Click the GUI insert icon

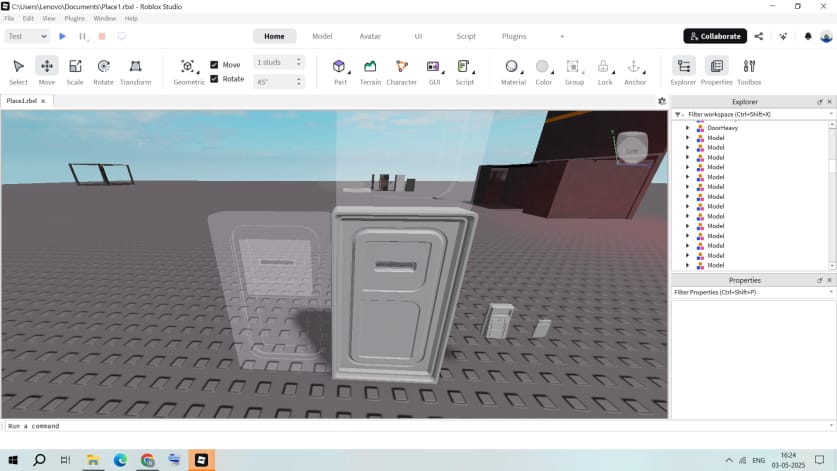tap(432, 66)
